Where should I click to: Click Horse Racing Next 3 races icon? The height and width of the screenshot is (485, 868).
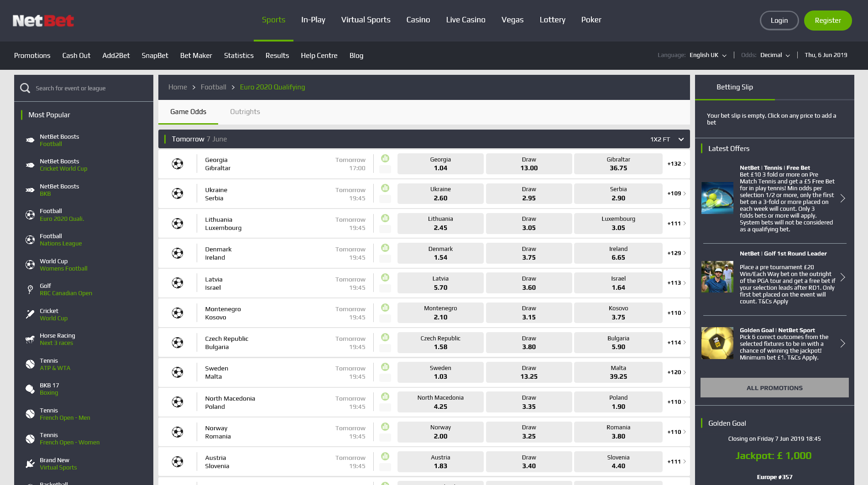[x=30, y=339]
